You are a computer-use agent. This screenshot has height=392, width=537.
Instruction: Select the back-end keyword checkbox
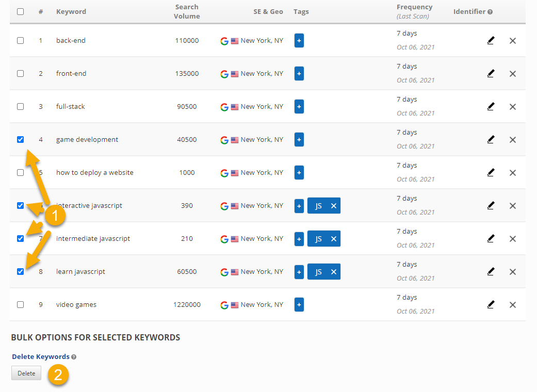tap(20, 40)
